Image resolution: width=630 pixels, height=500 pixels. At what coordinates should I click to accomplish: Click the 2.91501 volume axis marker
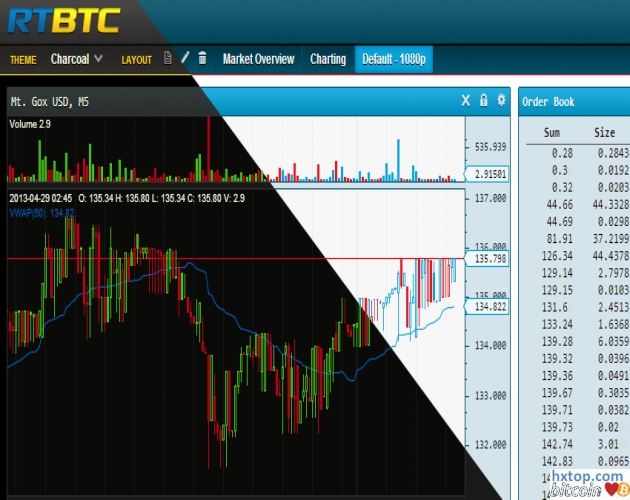tap(488, 174)
